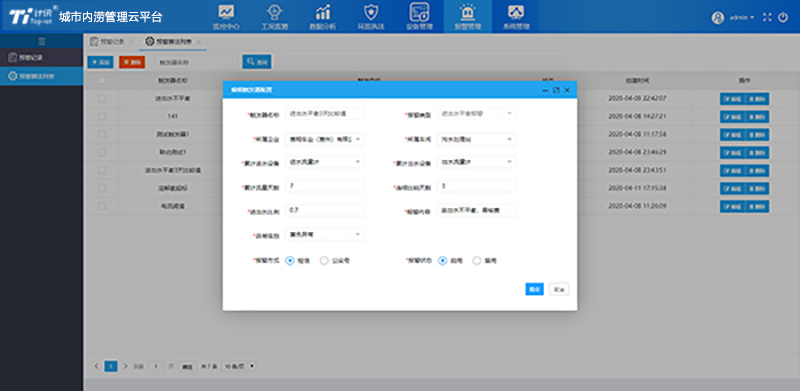Viewport: 800px width, 391px height.
Task: Open the system management icon
Action: pyautogui.click(x=516, y=12)
